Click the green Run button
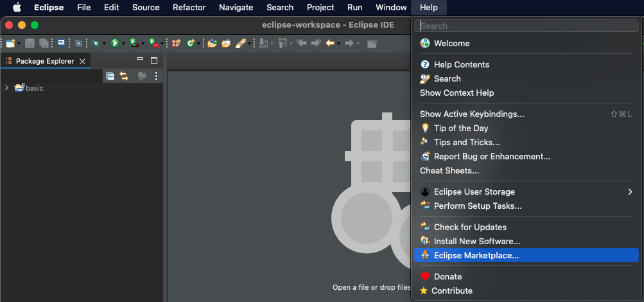Image resolution: width=644 pixels, height=302 pixels. click(x=115, y=43)
